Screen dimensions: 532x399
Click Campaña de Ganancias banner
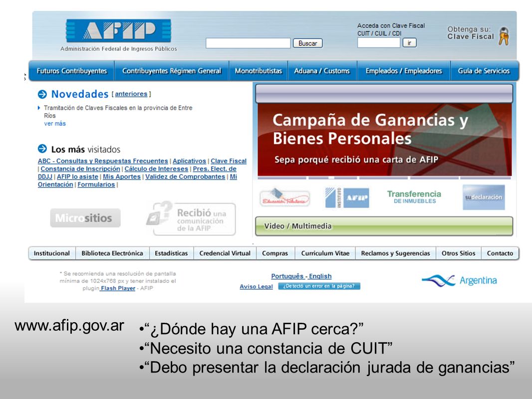384,139
